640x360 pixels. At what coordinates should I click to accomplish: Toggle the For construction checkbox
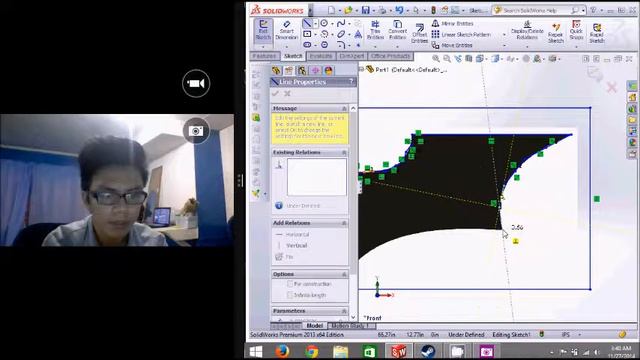(x=290, y=284)
